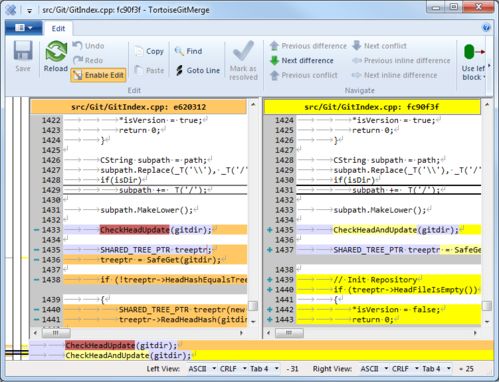Screen dimensions: 499x382
Task: Click left pane horizontal scrollbar thumb
Action: 56,333
